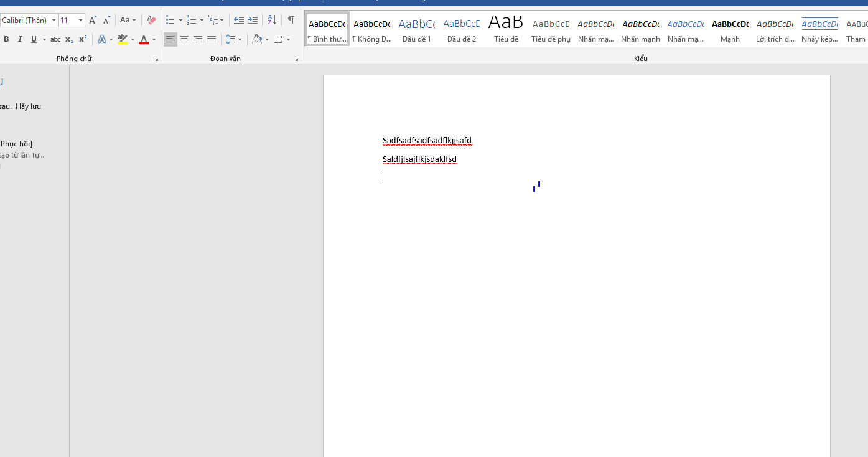Expand the line spacing dropdown arrow

pyautogui.click(x=240, y=40)
